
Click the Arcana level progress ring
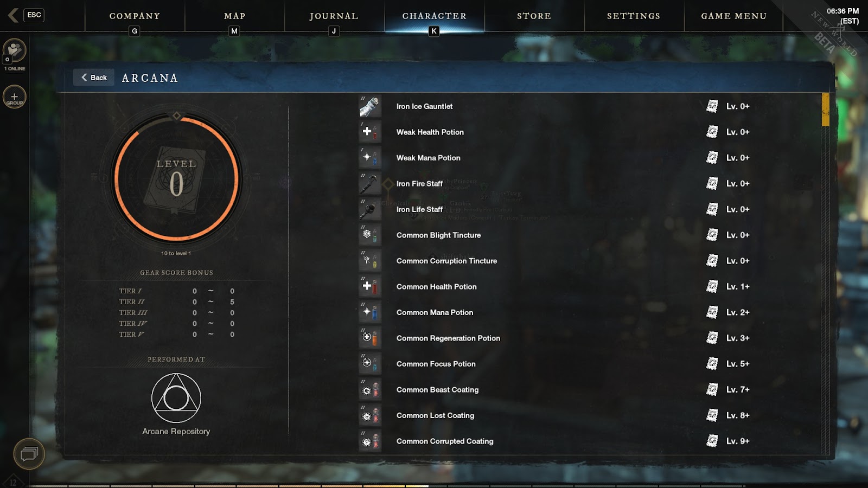(176, 178)
